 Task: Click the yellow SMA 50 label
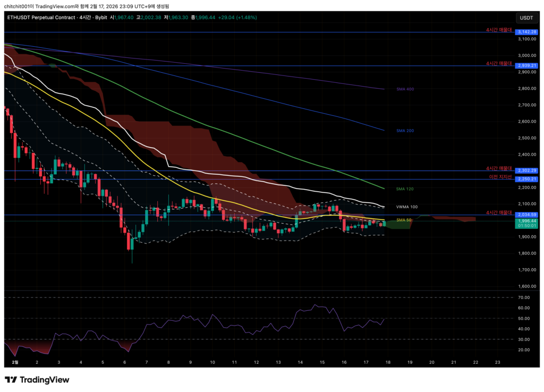pos(404,220)
